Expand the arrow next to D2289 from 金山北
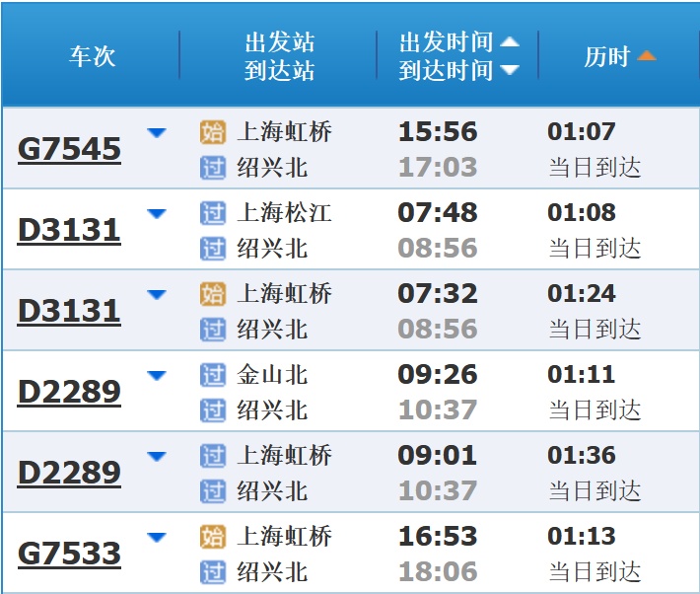The height and width of the screenshot is (594, 700). (x=156, y=375)
